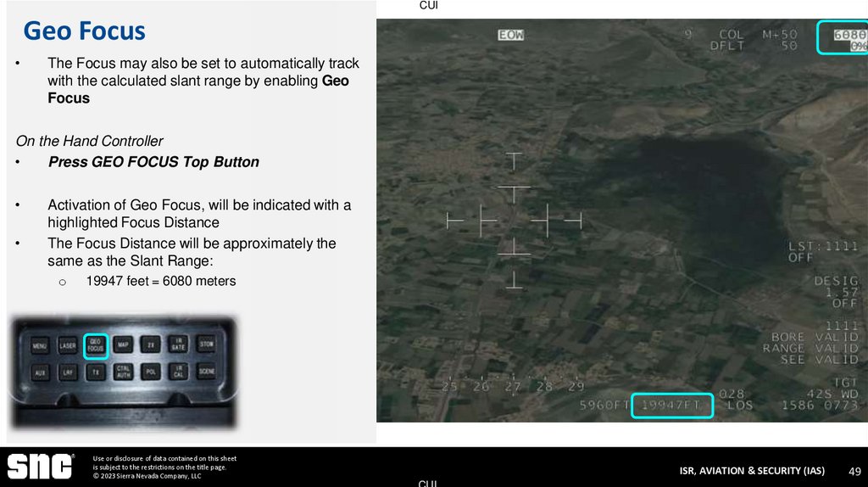Screen dimensions: 868x487
Task: Click the 42S WD grid zone text
Action: click(832, 394)
